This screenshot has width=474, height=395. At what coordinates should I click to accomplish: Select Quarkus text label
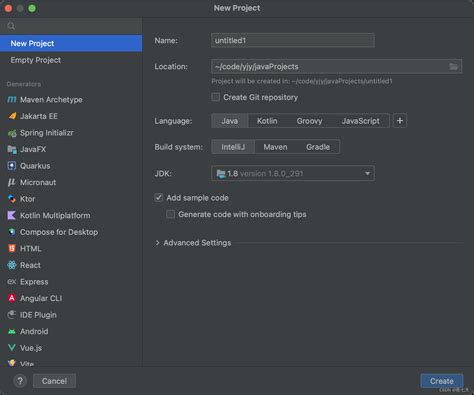(35, 166)
